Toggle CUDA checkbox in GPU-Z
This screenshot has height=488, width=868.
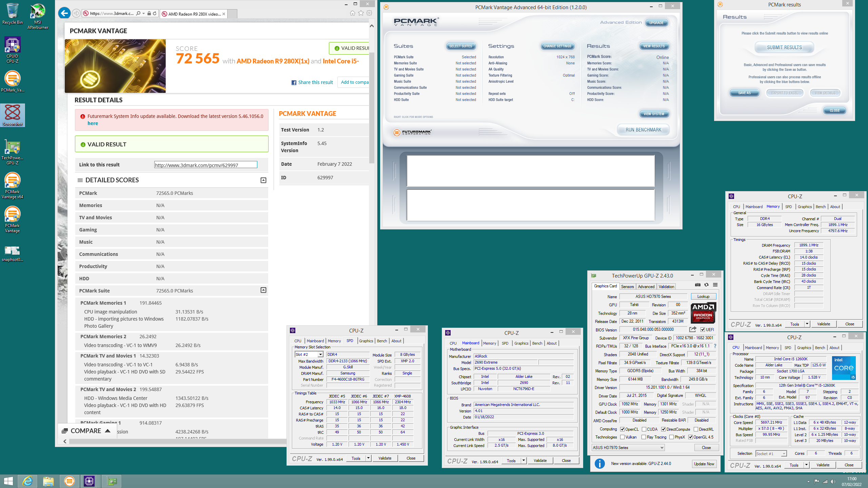pyautogui.click(x=644, y=429)
